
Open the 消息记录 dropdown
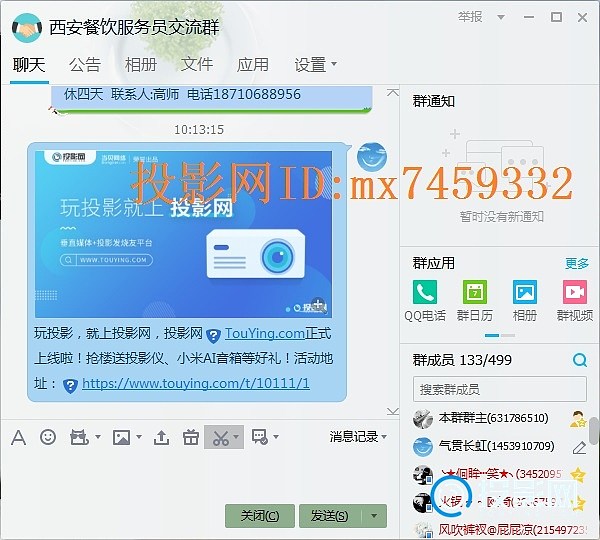pyautogui.click(x=358, y=437)
